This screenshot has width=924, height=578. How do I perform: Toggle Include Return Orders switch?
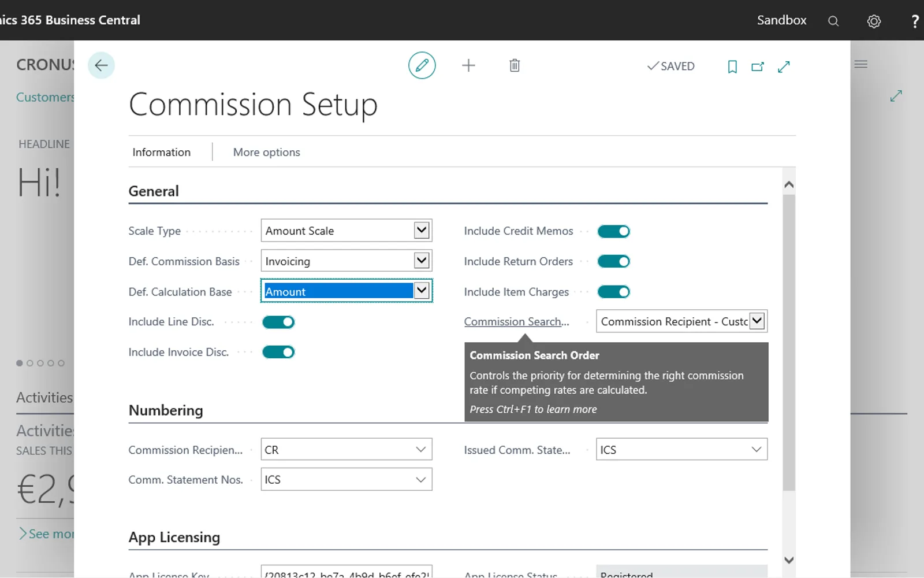tap(613, 261)
